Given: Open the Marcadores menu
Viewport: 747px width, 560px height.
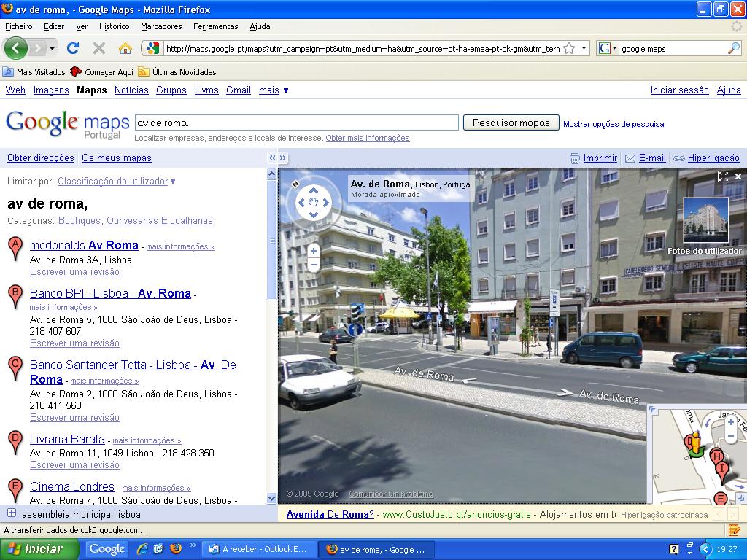Looking at the screenshot, I should click(x=161, y=26).
